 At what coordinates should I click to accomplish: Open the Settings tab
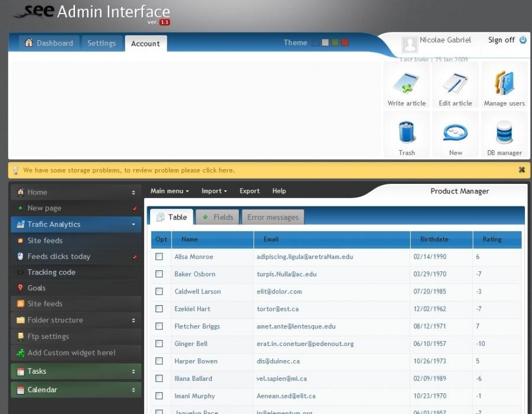(x=102, y=43)
